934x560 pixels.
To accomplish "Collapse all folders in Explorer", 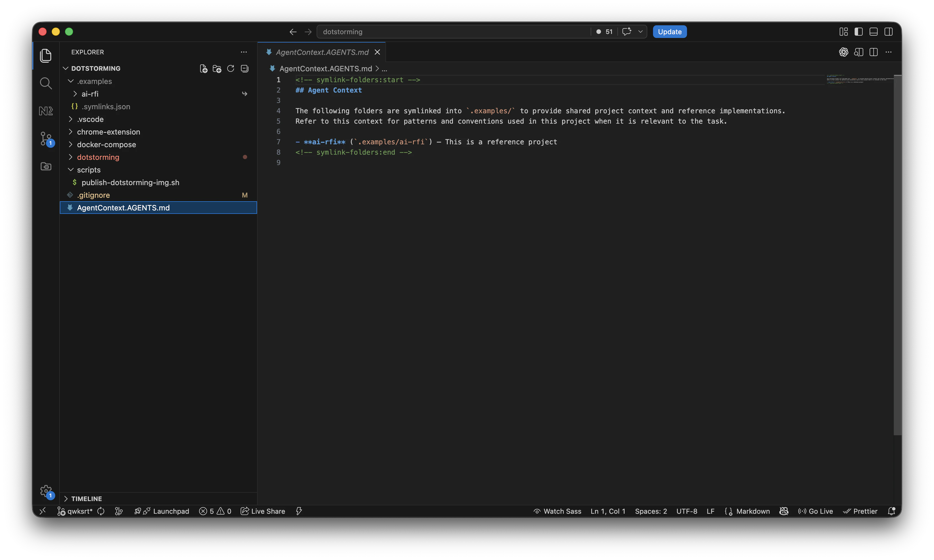I will click(244, 68).
